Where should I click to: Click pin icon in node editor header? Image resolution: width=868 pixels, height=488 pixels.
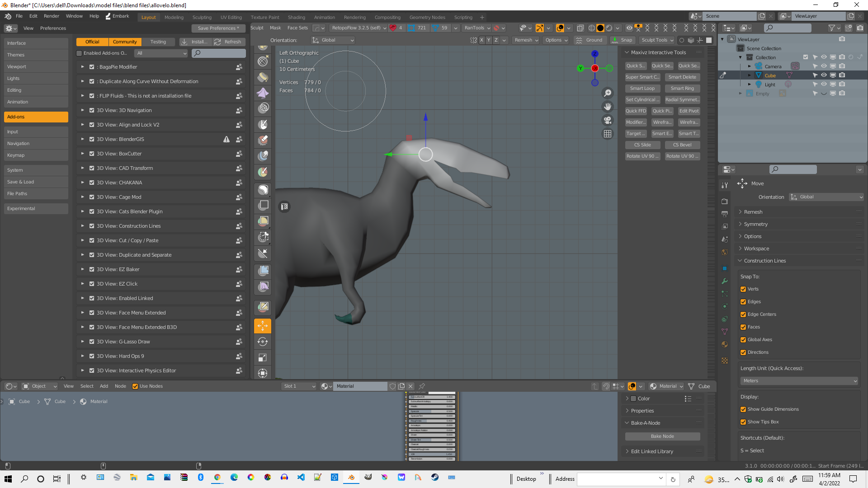coord(422,386)
